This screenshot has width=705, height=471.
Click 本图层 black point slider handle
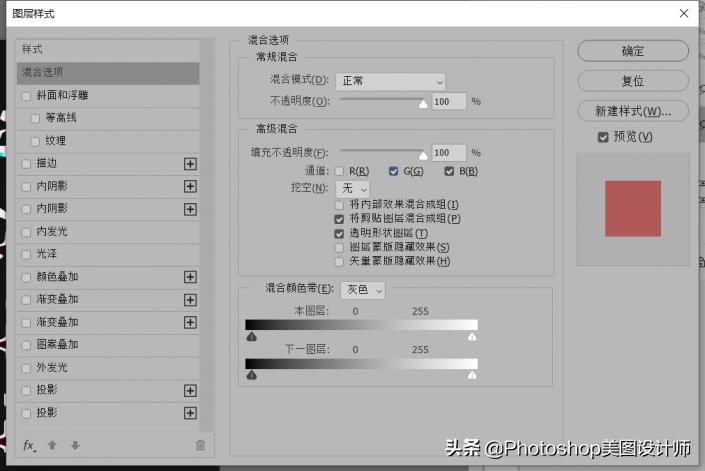tap(252, 337)
